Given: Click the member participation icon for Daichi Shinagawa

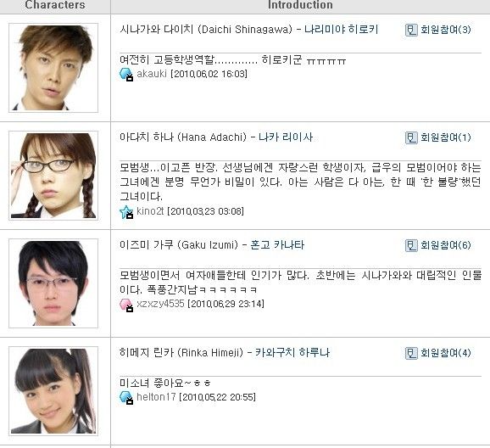Looking at the screenshot, I should (411, 30).
